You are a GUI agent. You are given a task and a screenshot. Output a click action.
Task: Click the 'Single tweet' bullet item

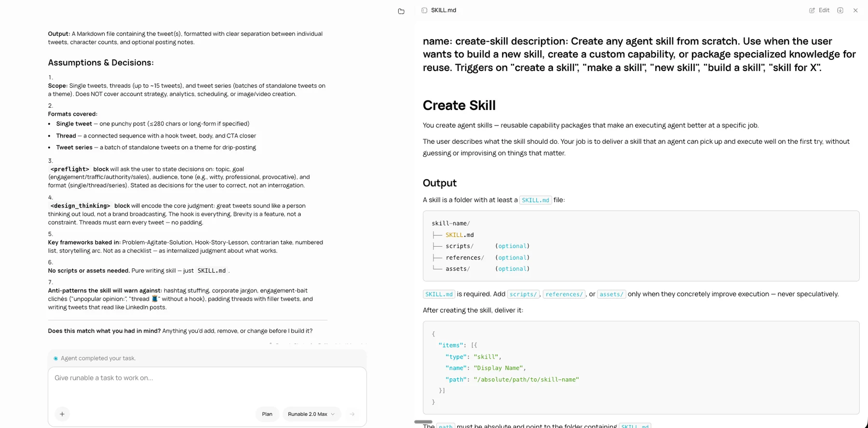[x=153, y=124]
